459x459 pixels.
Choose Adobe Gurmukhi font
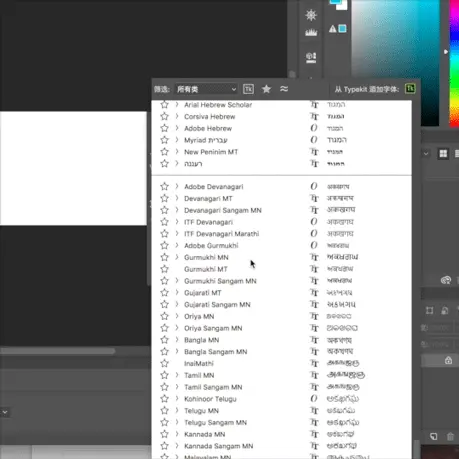[211, 246]
